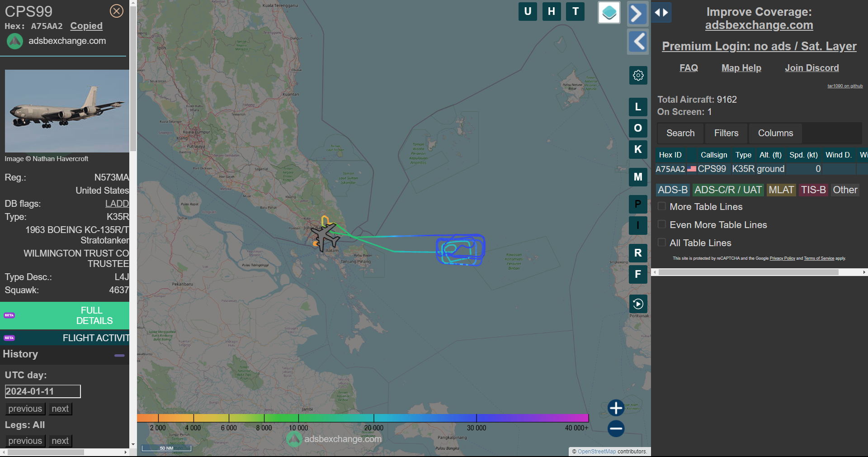This screenshot has height=457, width=868.
Task: Click the R random aircraft button
Action: tap(638, 253)
